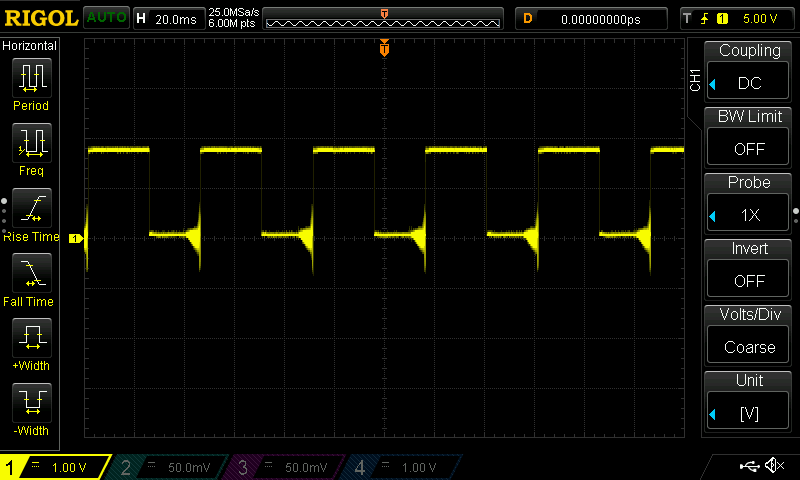Click the orange D delay icon
This screenshot has height=480, width=800.
pos(528,19)
